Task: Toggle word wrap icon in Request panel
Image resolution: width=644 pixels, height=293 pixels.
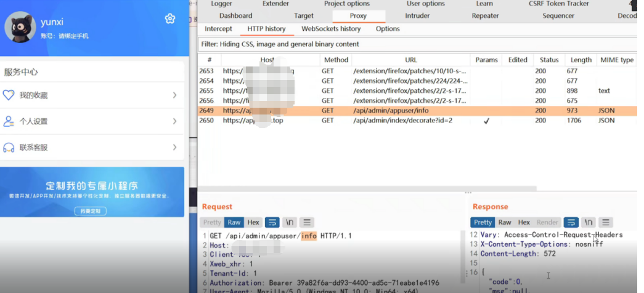Action: pyautogui.click(x=272, y=222)
